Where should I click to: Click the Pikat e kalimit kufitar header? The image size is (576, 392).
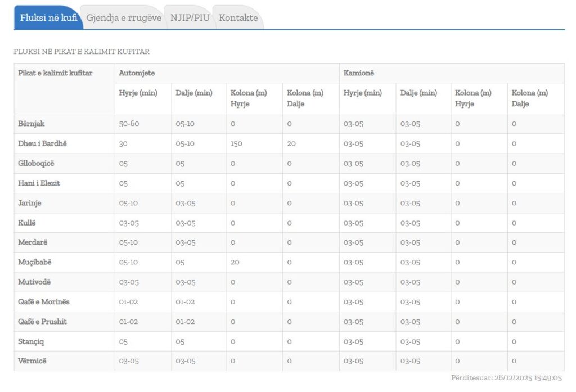[x=55, y=73]
